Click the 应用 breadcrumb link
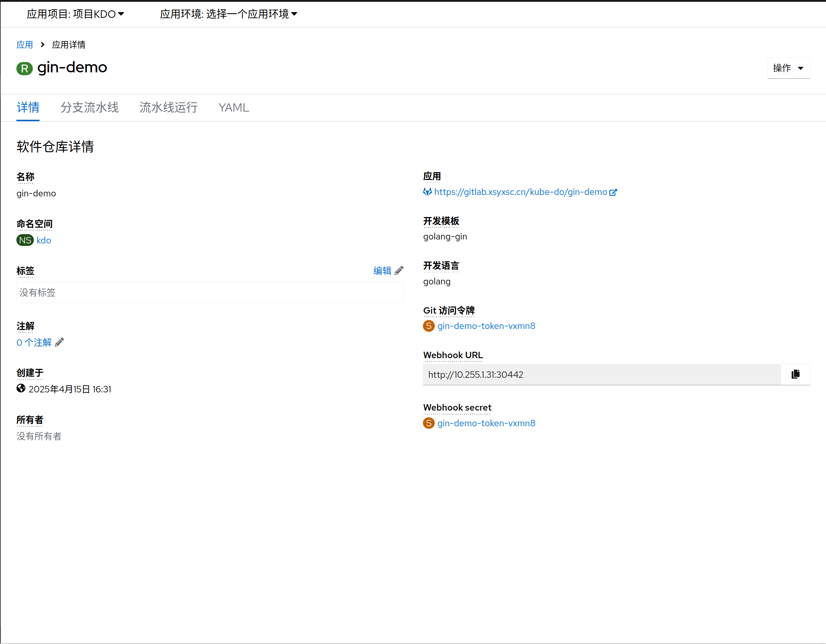Screen dimensions: 826x644 [x=25, y=45]
